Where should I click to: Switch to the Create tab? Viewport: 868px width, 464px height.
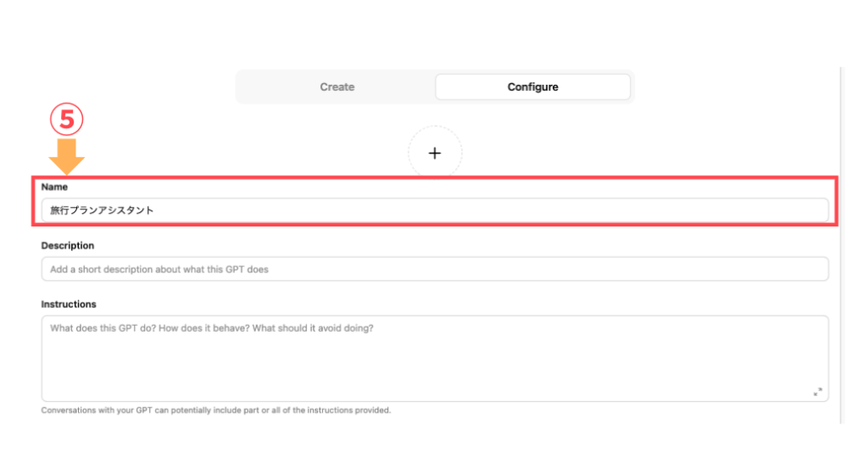[337, 87]
